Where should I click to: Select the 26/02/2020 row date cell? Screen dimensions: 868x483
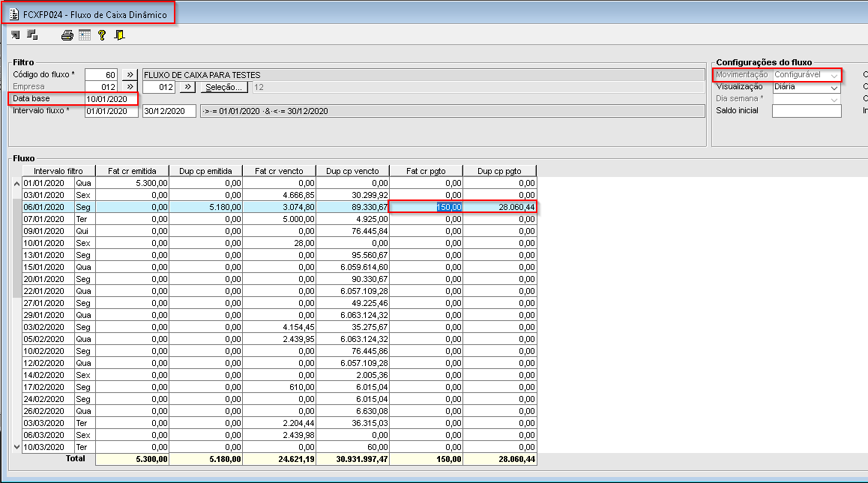(x=48, y=411)
